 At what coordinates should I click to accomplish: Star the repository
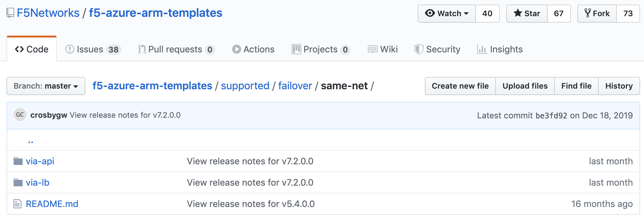[x=527, y=14]
